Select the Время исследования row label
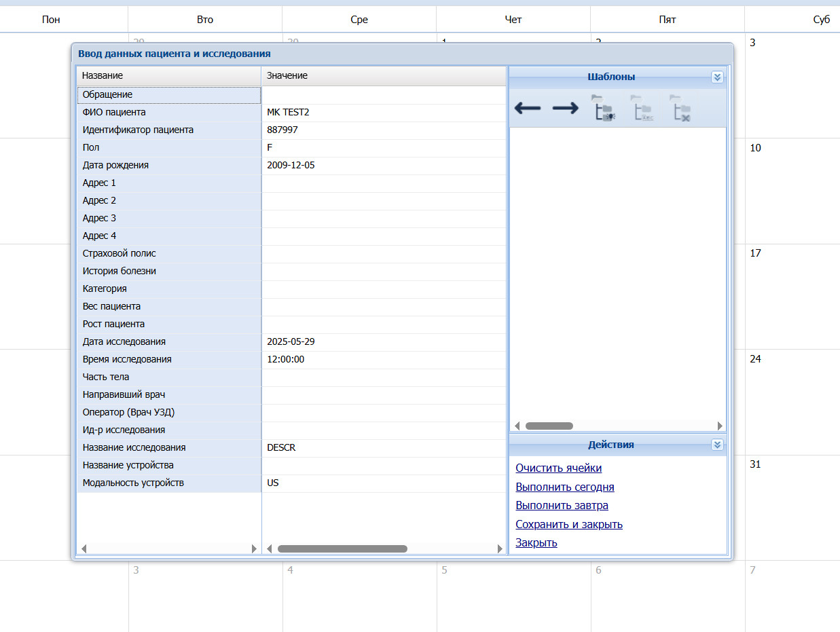This screenshot has width=840, height=632. (169, 360)
